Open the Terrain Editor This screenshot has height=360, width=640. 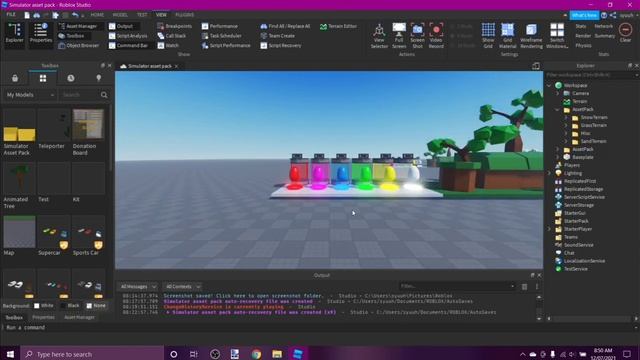(338, 26)
